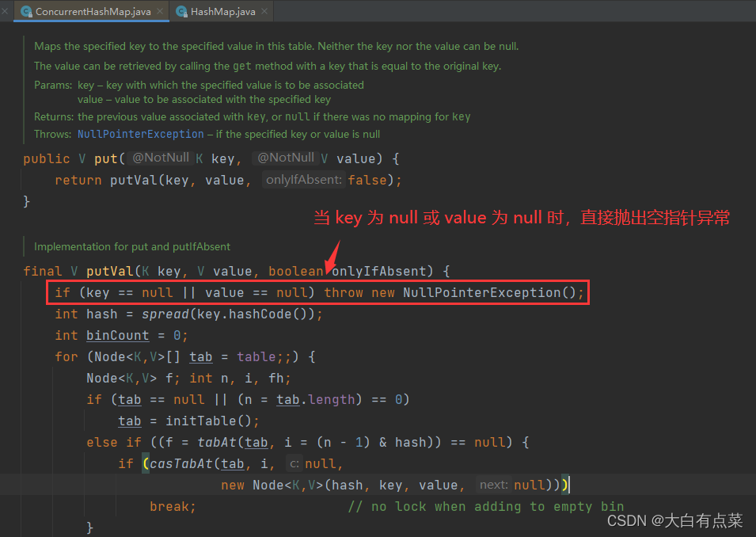This screenshot has width=756, height=537.
Task: Click the 'no lock when adding to empty bin' comment
Action: (x=486, y=507)
